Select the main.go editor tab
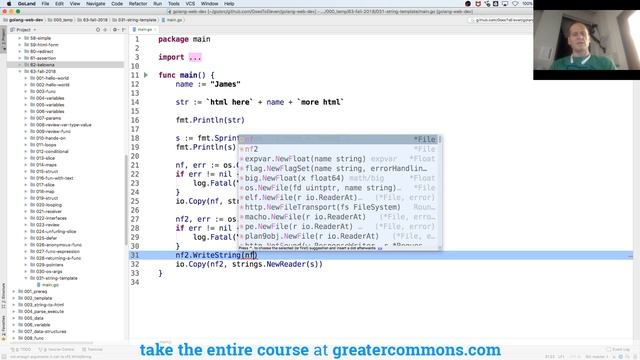Screen dimensions: 640x360 [x=144, y=30]
